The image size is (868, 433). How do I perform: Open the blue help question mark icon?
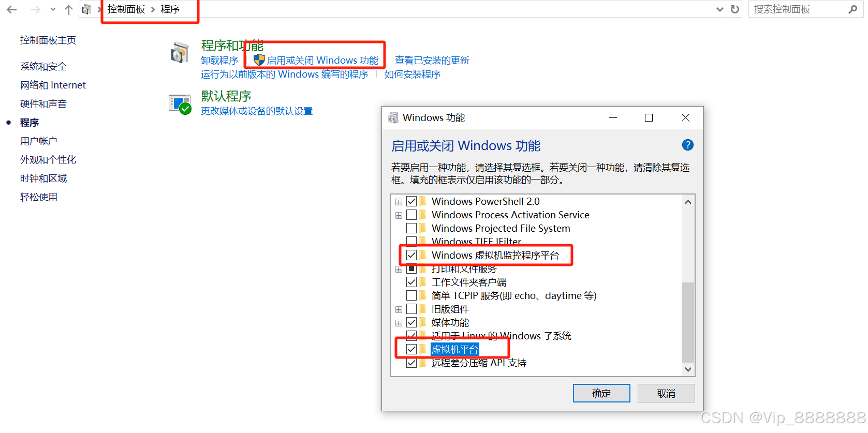tap(687, 145)
